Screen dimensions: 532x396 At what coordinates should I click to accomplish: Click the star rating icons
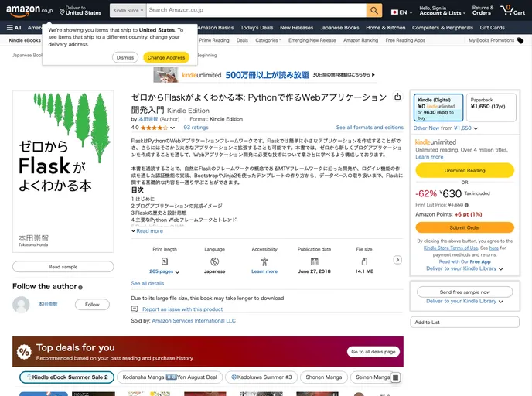coord(154,128)
